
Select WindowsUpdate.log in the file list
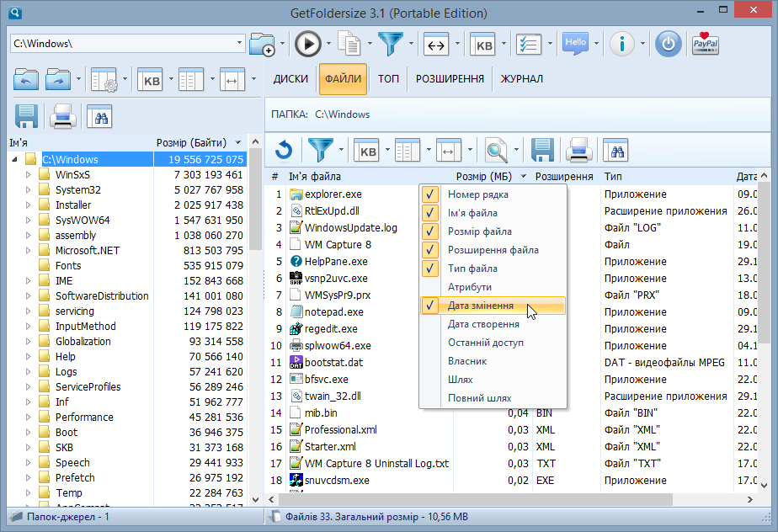click(351, 228)
